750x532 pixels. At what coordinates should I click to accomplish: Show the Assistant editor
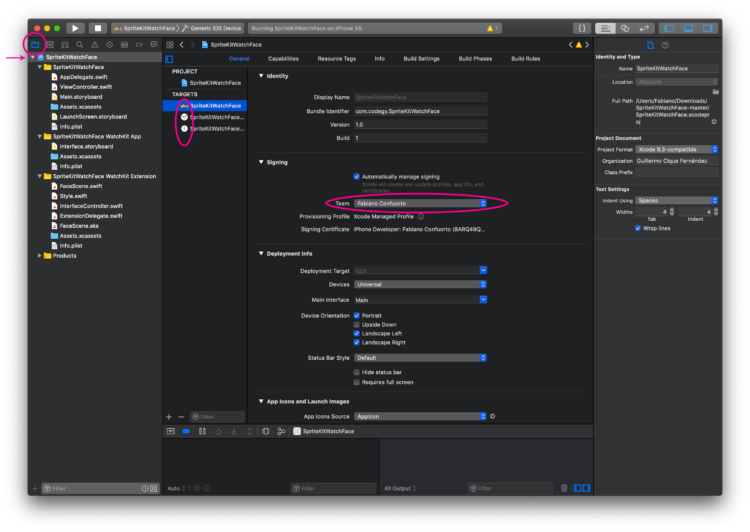(625, 28)
